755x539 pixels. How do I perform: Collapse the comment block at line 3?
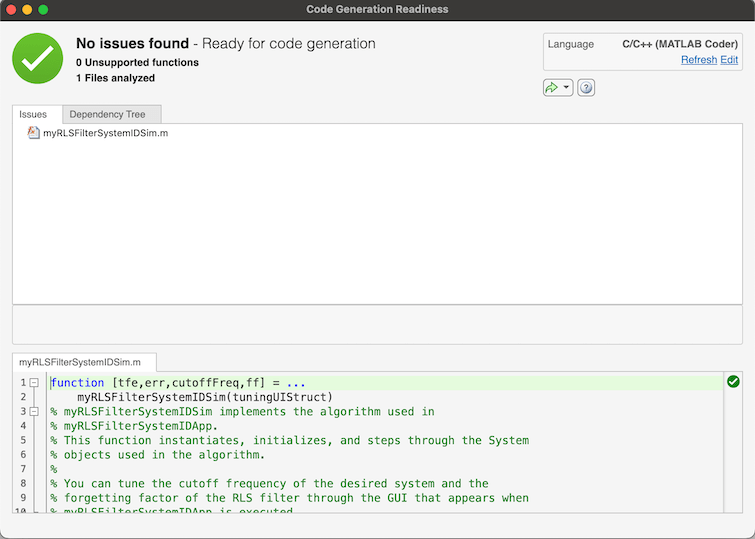34,411
